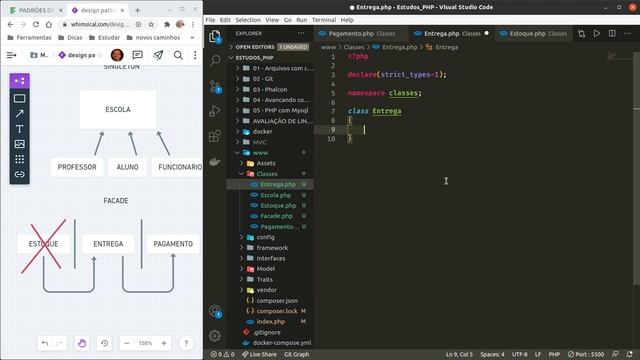
Task: Open Escola.php in the explorer
Action: (276, 195)
